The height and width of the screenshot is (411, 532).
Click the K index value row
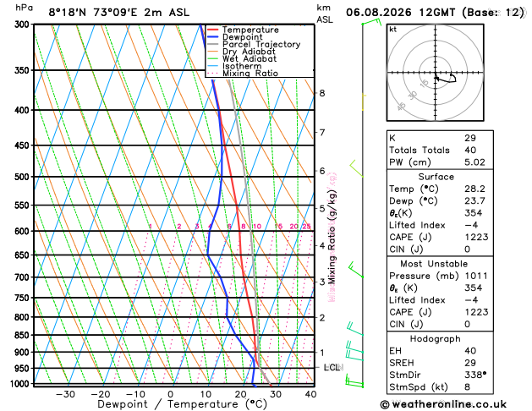[x=440, y=138]
